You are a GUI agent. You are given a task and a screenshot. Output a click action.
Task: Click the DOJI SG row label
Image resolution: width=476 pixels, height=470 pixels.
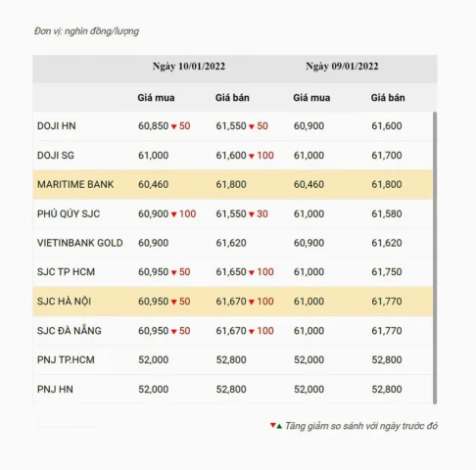coord(56,155)
